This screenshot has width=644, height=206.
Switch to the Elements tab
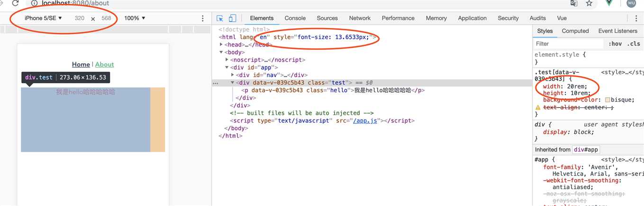click(x=262, y=18)
